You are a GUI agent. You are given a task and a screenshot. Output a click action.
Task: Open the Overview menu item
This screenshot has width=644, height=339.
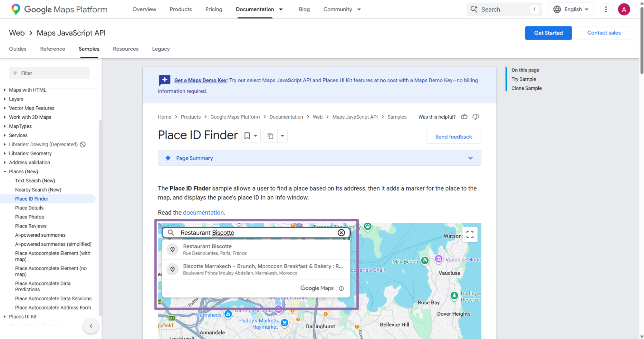pyautogui.click(x=144, y=9)
